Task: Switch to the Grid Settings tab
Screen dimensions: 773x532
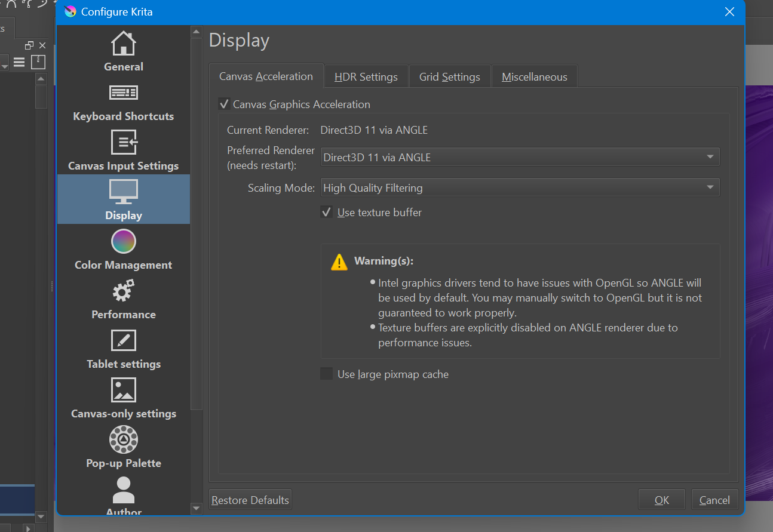Action: point(449,77)
